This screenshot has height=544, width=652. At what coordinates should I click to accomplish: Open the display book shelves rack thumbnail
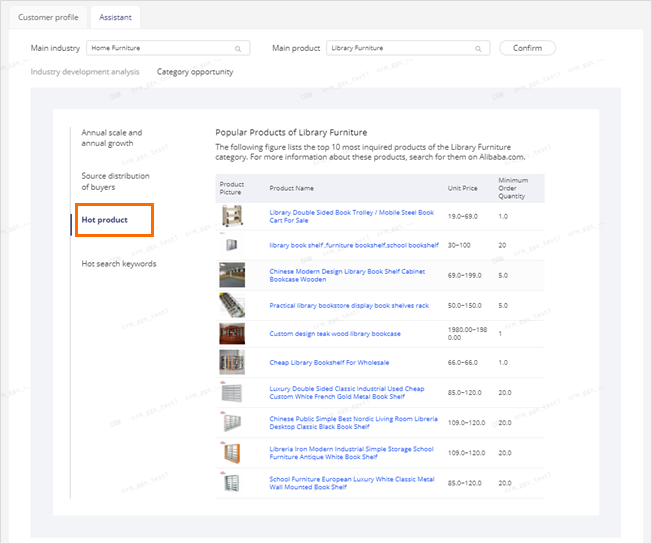[x=232, y=305]
